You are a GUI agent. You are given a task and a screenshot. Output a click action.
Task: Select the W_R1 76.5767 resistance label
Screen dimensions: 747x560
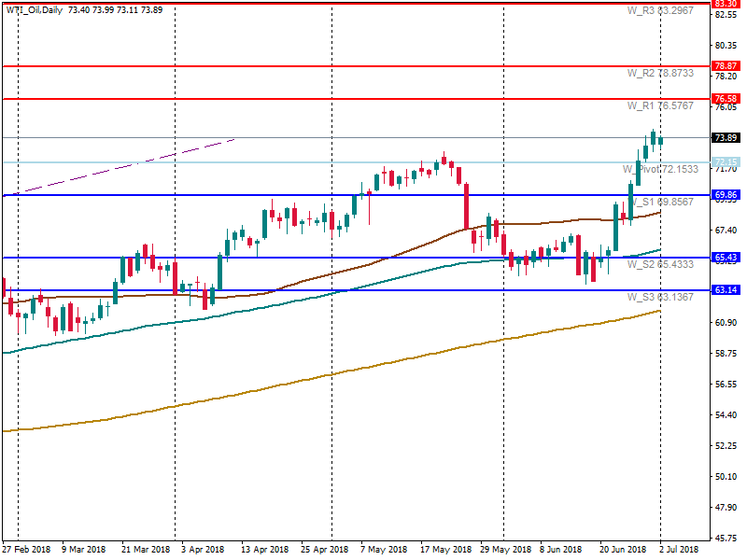660,105
